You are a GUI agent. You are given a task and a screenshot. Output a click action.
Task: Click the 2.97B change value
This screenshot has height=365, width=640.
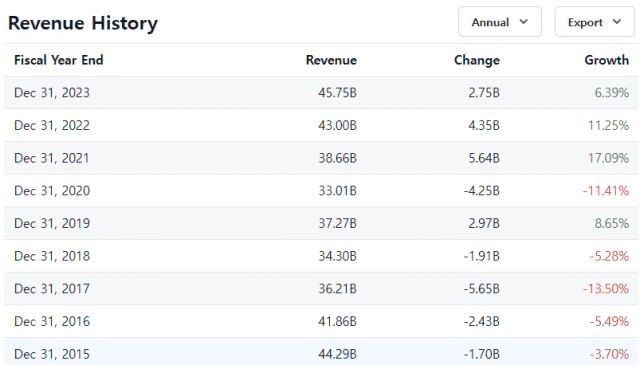point(484,223)
